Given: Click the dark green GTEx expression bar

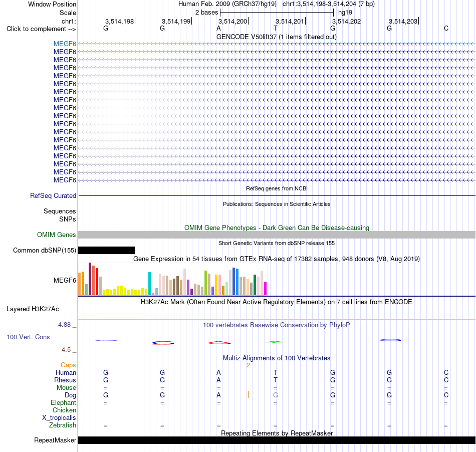Looking at the screenshot, I should [x=255, y=285].
